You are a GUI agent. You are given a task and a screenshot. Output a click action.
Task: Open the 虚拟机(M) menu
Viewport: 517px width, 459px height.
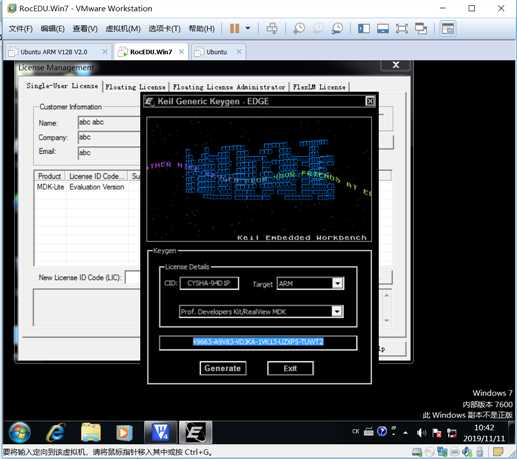[x=123, y=29]
